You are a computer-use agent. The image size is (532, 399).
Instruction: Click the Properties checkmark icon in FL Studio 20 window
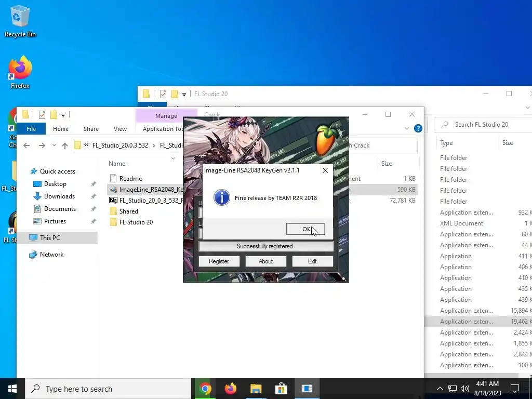coord(163,94)
